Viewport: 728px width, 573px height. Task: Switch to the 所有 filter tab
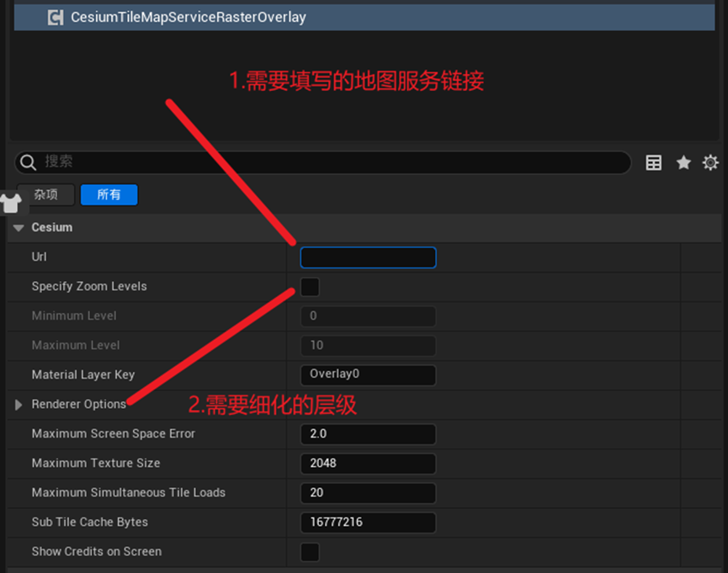point(109,194)
